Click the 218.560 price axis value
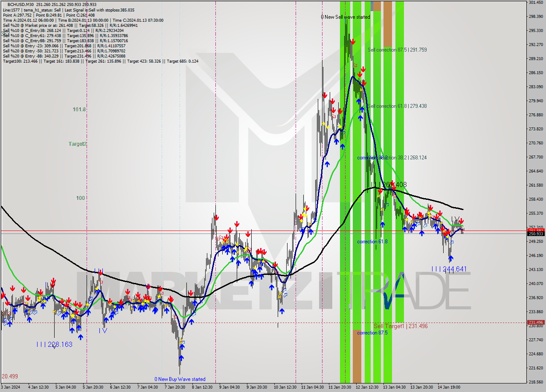This screenshot has width=546, height=392. tap(535, 382)
